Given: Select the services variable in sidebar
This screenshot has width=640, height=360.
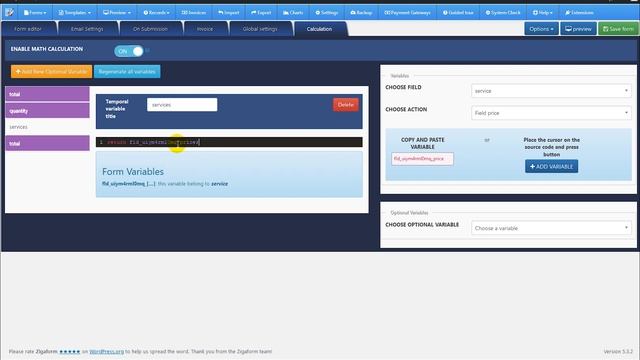Looking at the screenshot, I should 47,127.
